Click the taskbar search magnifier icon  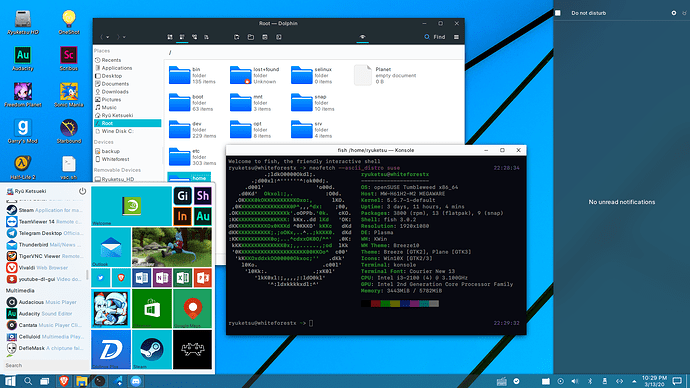coord(28,381)
